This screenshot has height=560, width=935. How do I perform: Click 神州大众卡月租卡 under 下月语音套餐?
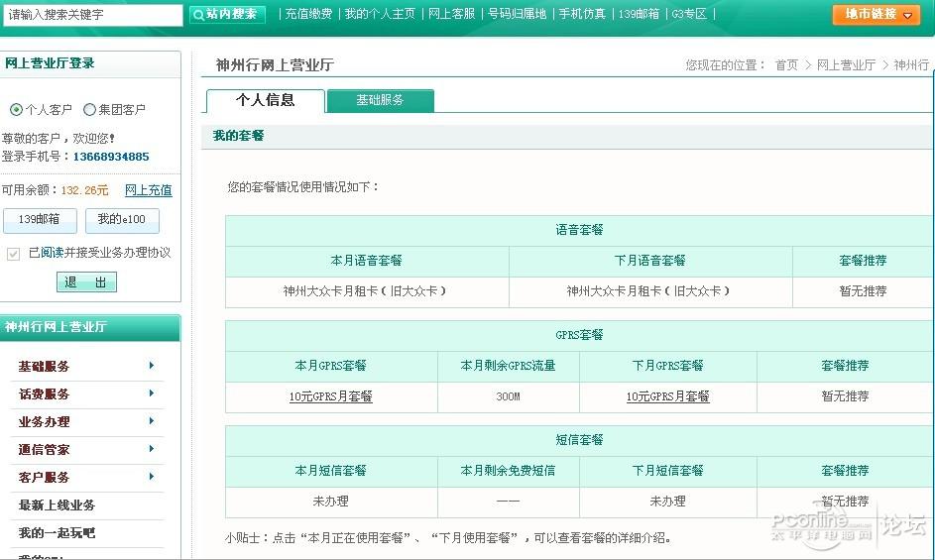tap(648, 291)
